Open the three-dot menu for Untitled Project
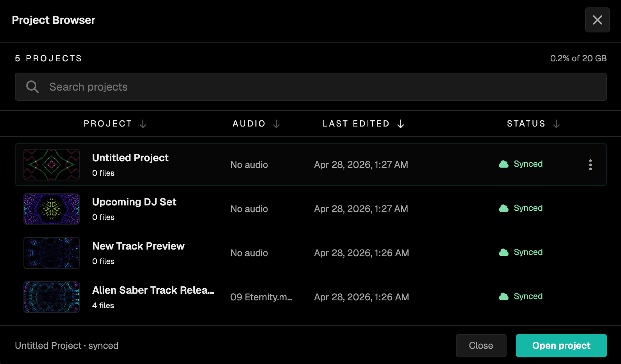 (590, 165)
